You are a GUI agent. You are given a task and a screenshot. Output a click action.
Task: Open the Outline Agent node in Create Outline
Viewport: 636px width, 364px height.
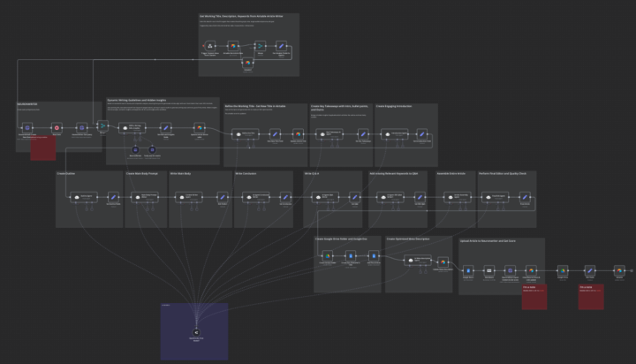point(84,197)
